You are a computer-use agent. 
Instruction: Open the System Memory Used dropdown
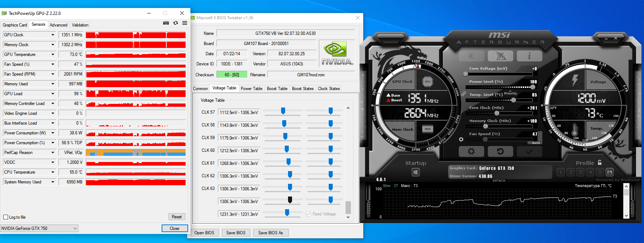[x=53, y=182]
